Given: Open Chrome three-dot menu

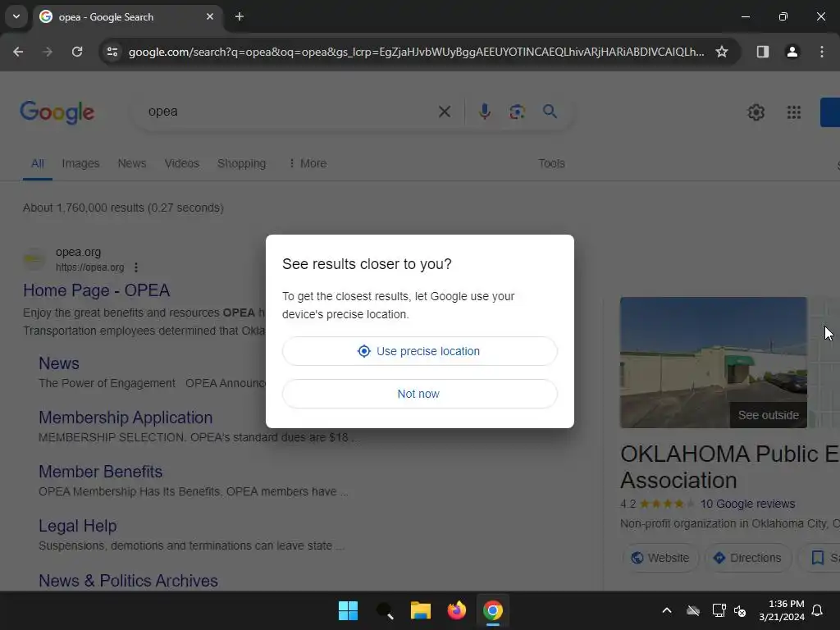Looking at the screenshot, I should tap(821, 52).
